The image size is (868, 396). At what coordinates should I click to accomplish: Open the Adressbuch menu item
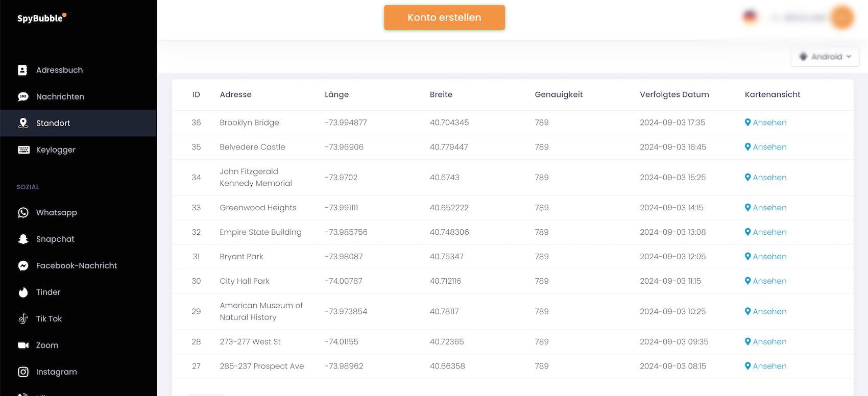[78, 70]
